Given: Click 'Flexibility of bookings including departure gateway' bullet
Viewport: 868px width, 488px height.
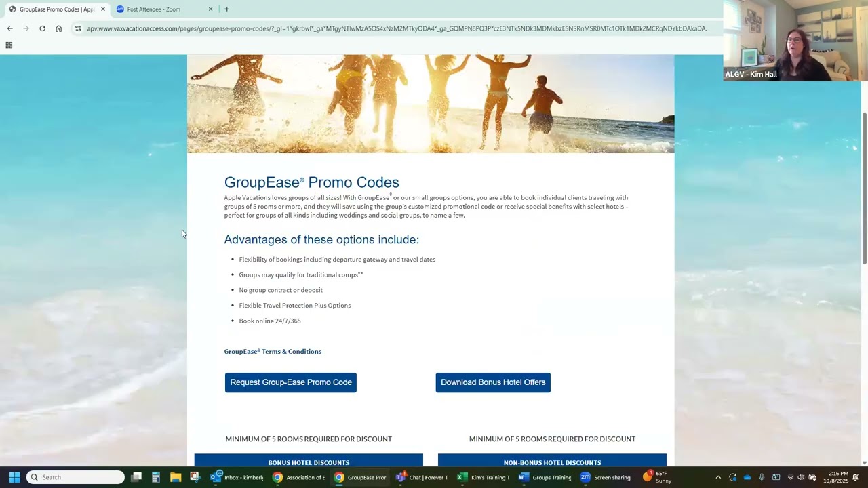Looking at the screenshot, I should click(x=337, y=259).
